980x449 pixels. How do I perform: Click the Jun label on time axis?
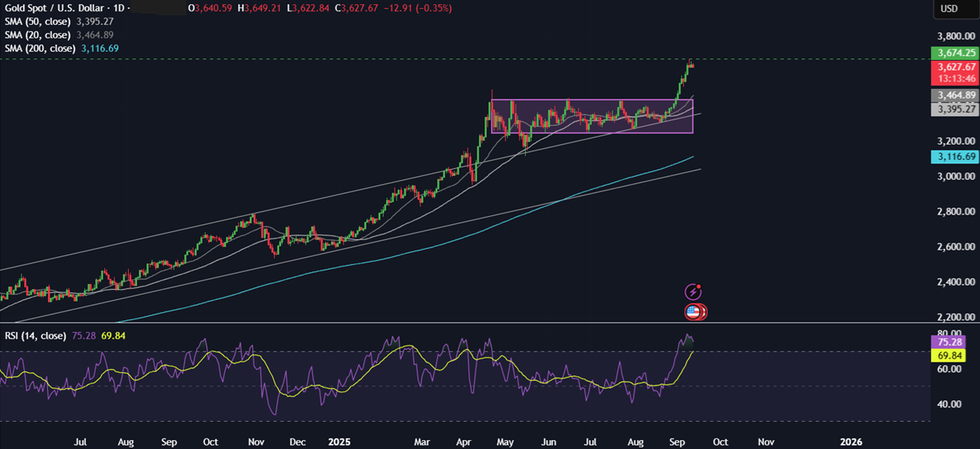pyautogui.click(x=549, y=441)
